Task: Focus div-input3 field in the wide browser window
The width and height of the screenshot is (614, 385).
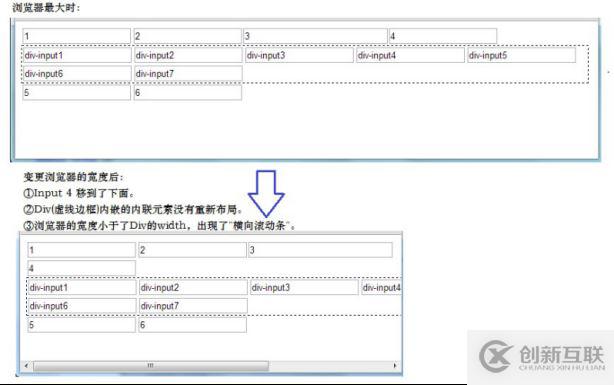Action: coord(299,55)
